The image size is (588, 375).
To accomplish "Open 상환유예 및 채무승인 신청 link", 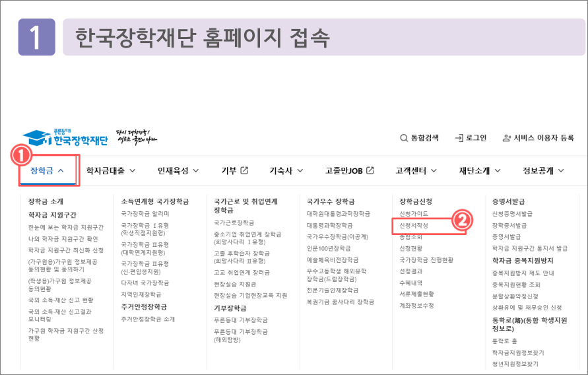I will pyautogui.click(x=527, y=308).
